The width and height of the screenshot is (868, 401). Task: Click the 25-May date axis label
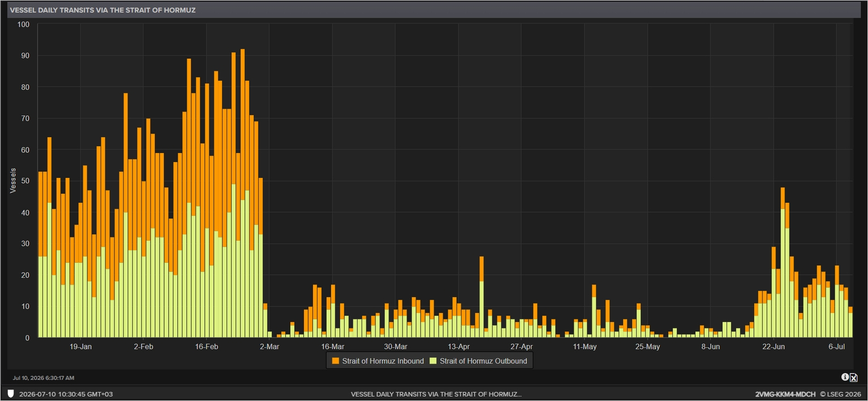648,346
